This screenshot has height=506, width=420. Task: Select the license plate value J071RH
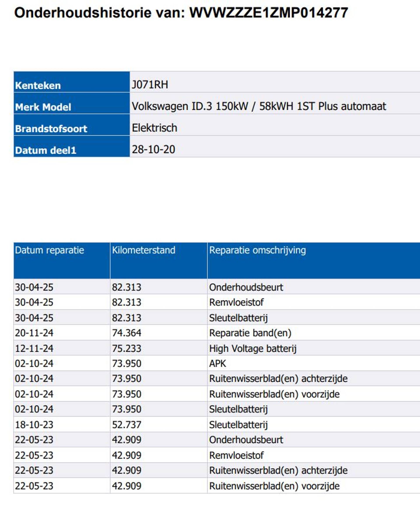point(150,84)
